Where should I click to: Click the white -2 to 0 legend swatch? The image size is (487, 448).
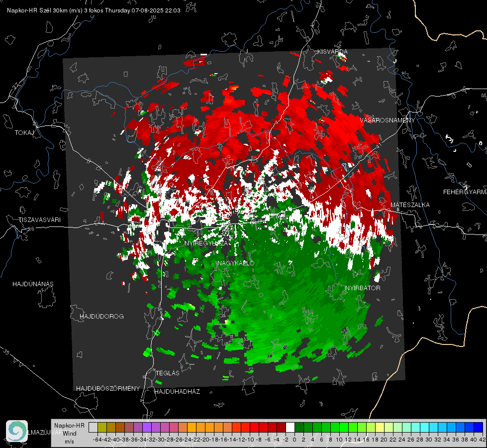pos(290,427)
